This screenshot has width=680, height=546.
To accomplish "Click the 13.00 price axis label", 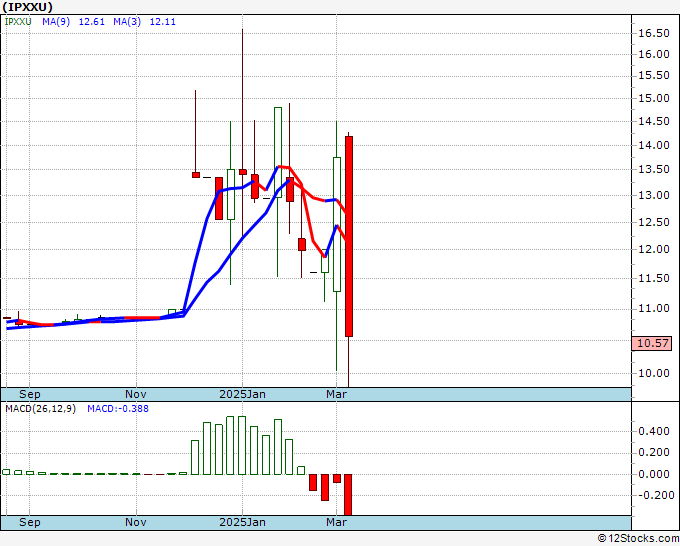I will pyautogui.click(x=654, y=196).
